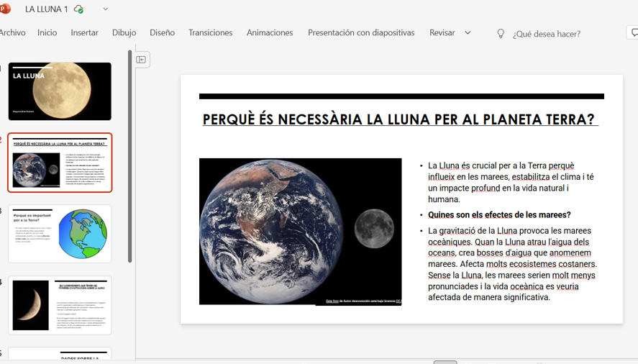
Task: Select the LA LLUNA title slide thumbnail
Action: pos(60,91)
